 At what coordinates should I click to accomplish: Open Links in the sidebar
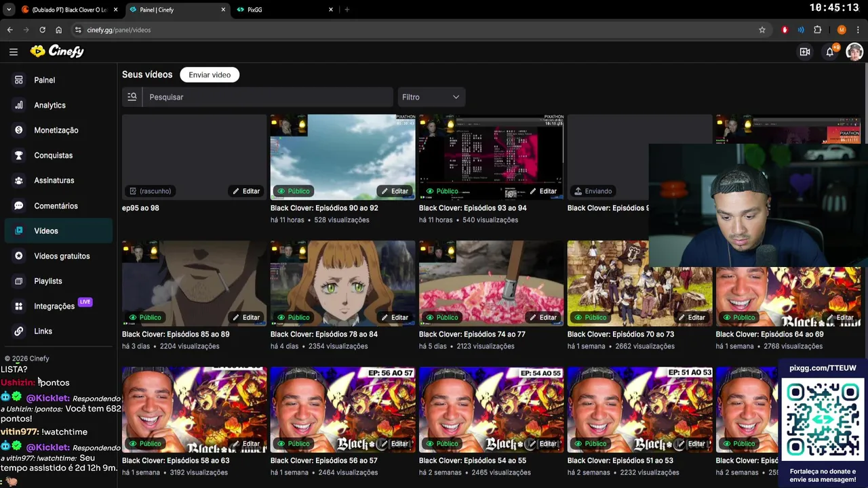tap(58, 331)
